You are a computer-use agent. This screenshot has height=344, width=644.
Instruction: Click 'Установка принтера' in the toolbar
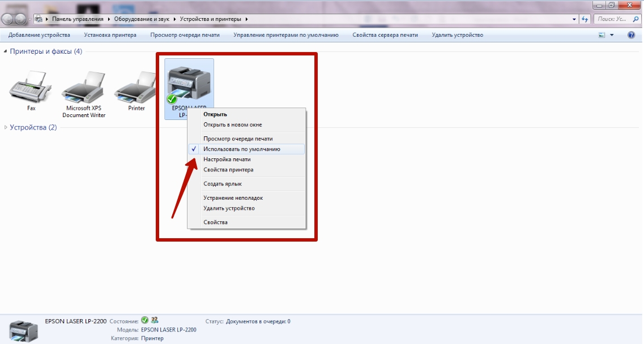[110, 35]
